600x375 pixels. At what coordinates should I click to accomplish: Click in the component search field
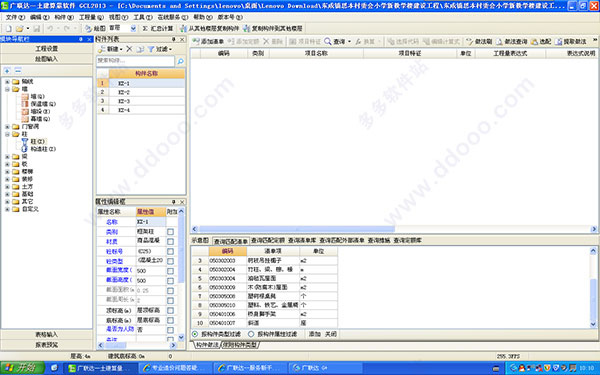point(135,61)
